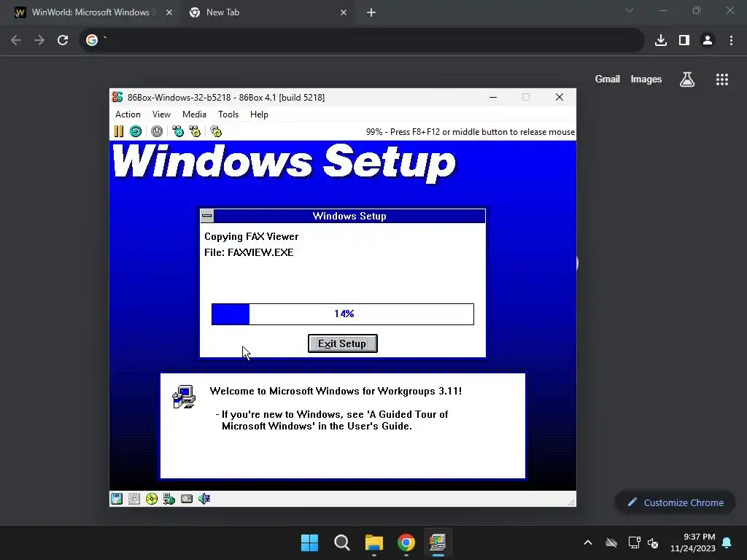747x560 pixels.
Task: Click the computer icon in welcome panel
Action: pos(185,397)
